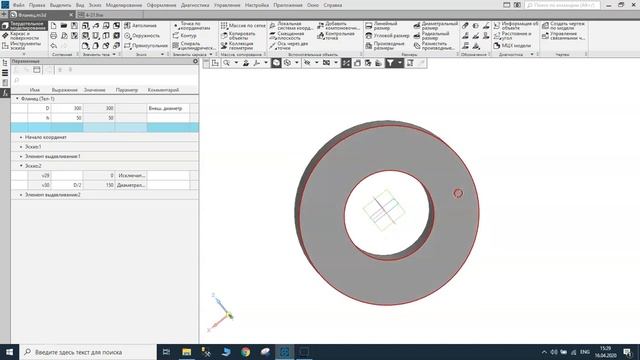Select Смещенная плоскость tool
The height and width of the screenshot is (360, 640).
pyautogui.click(x=286, y=36)
